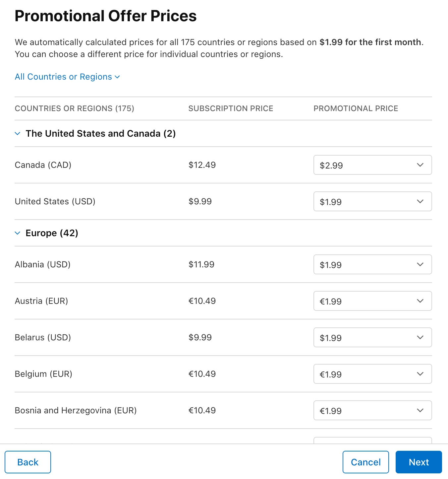Collapse the Europe section
This screenshot has height=479, width=448.
point(18,233)
